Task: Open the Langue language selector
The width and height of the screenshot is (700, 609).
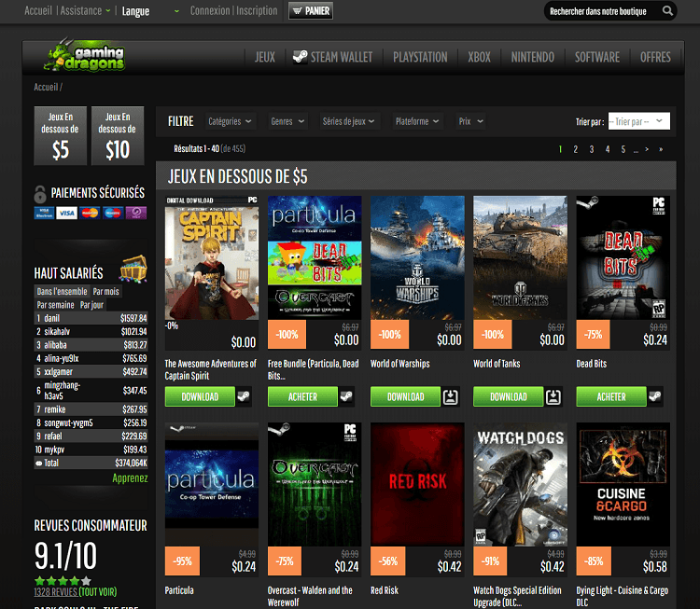Action: coord(150,11)
